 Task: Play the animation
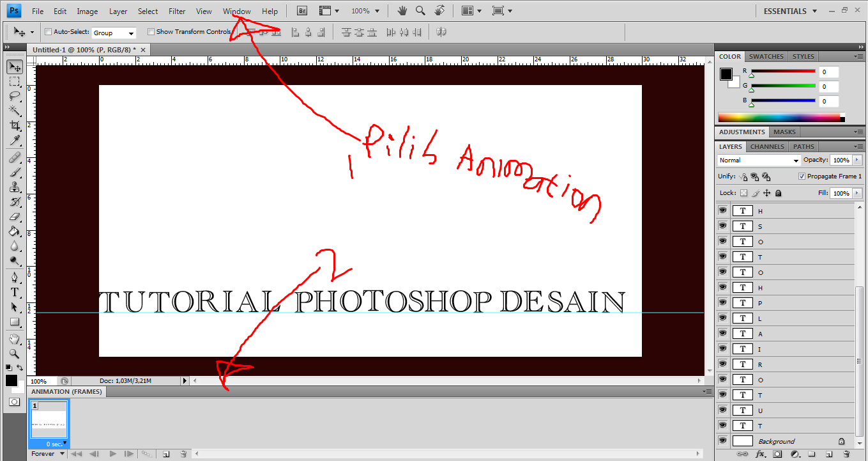click(x=112, y=454)
